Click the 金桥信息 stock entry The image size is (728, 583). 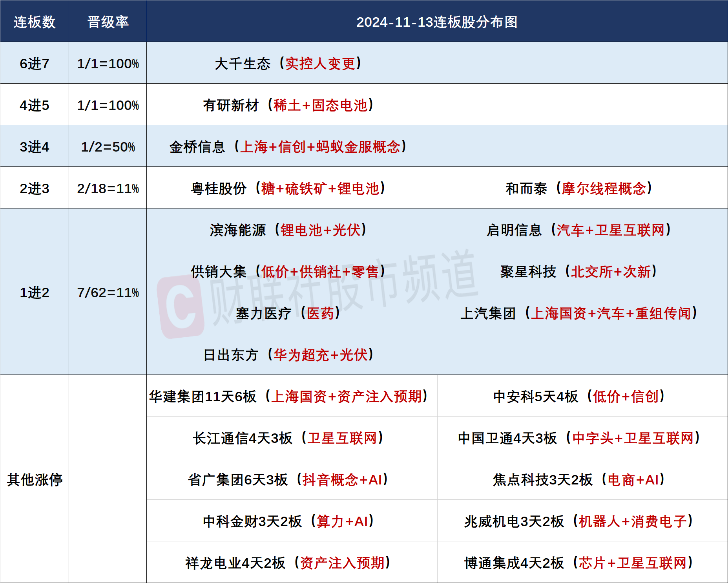pyautogui.click(x=288, y=147)
